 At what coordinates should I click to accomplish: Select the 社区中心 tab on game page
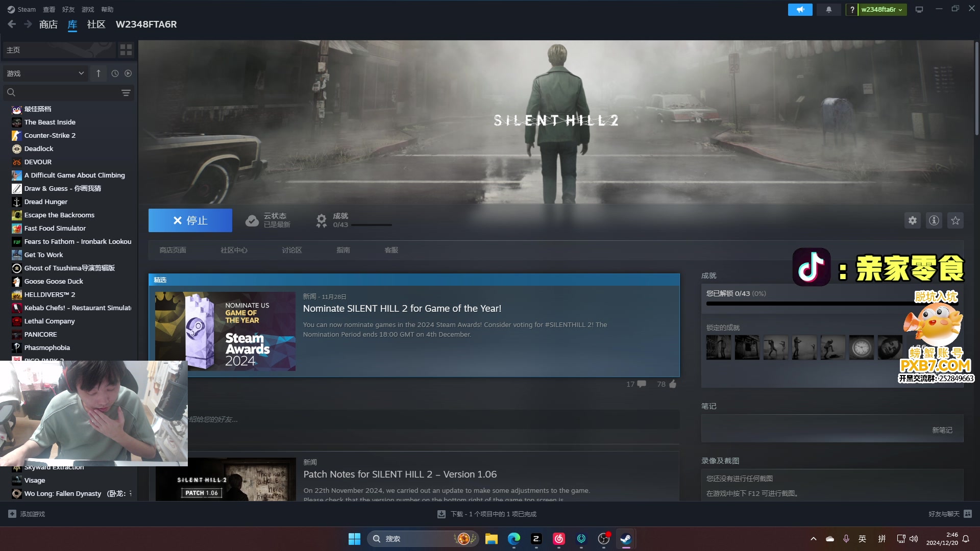click(234, 249)
